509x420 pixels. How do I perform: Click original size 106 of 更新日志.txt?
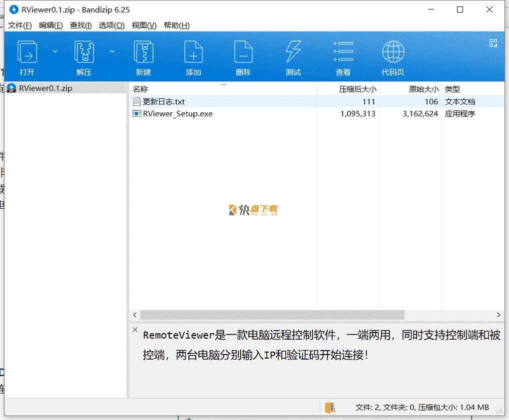432,101
